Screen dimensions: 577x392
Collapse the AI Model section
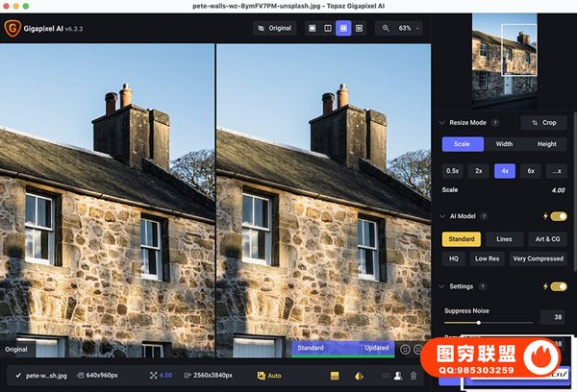(x=440, y=217)
